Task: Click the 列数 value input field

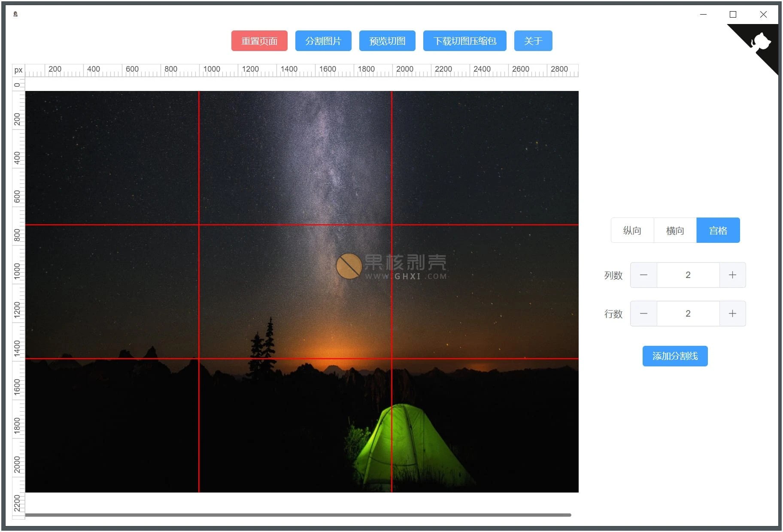Action: tap(688, 275)
